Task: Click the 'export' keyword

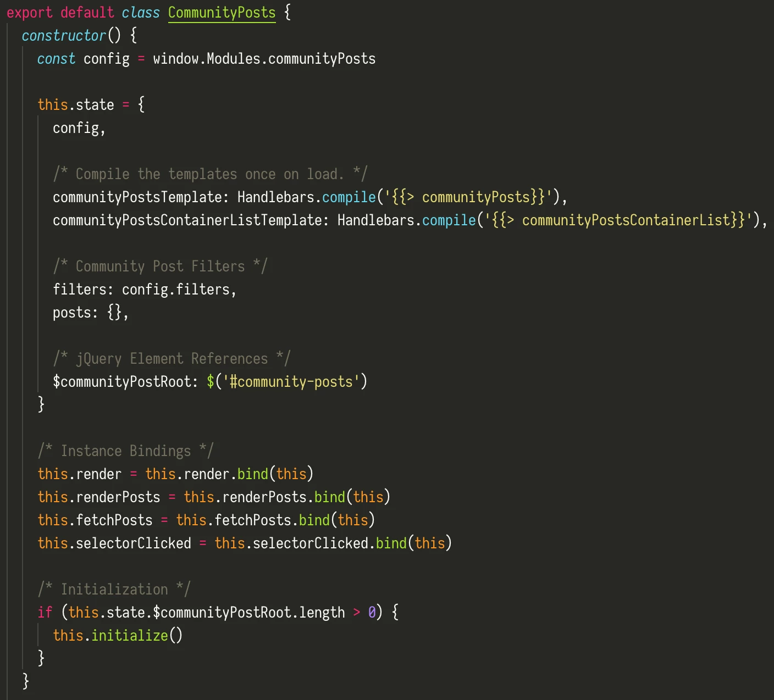Action: click(29, 13)
